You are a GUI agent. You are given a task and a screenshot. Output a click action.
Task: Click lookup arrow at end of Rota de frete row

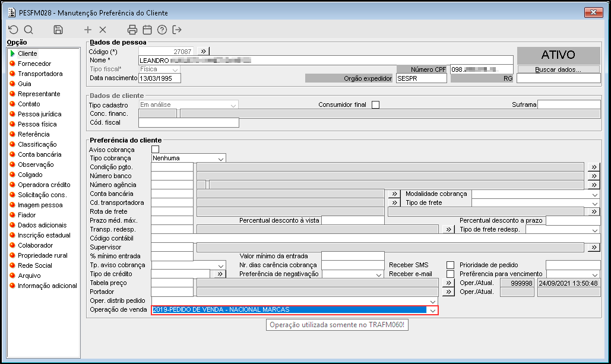(x=594, y=211)
